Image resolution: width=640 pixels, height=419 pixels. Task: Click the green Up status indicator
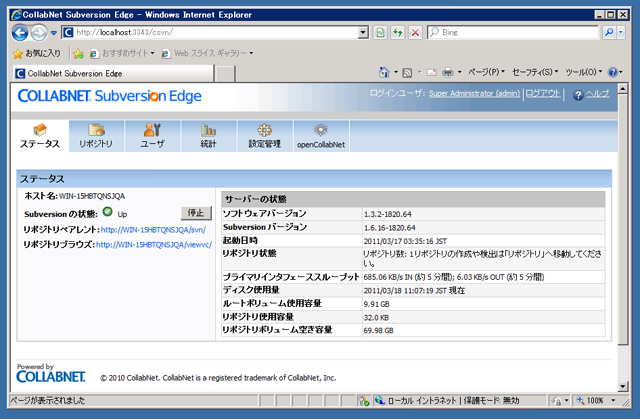[x=107, y=212]
